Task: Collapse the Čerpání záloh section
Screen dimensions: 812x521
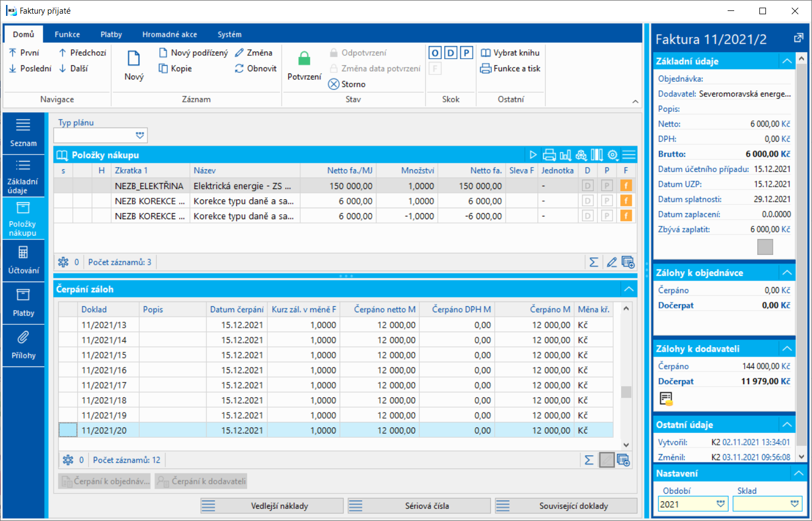Action: click(x=628, y=289)
